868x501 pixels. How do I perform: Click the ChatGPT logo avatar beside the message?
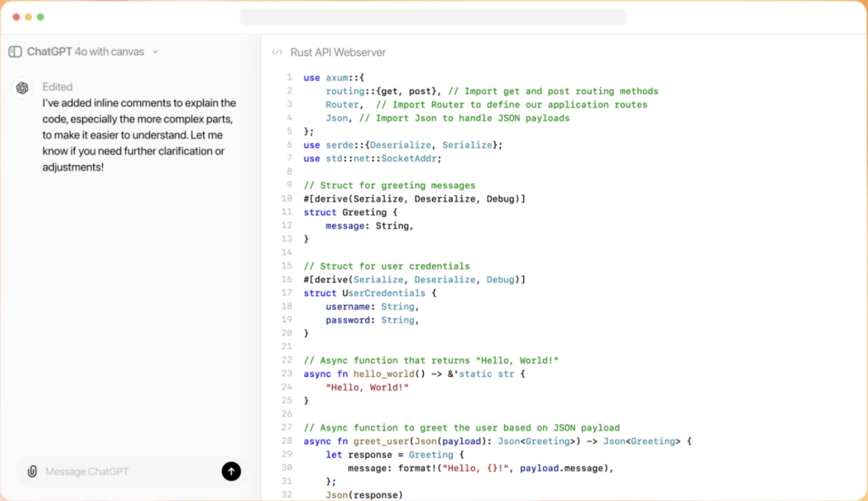[x=22, y=88]
